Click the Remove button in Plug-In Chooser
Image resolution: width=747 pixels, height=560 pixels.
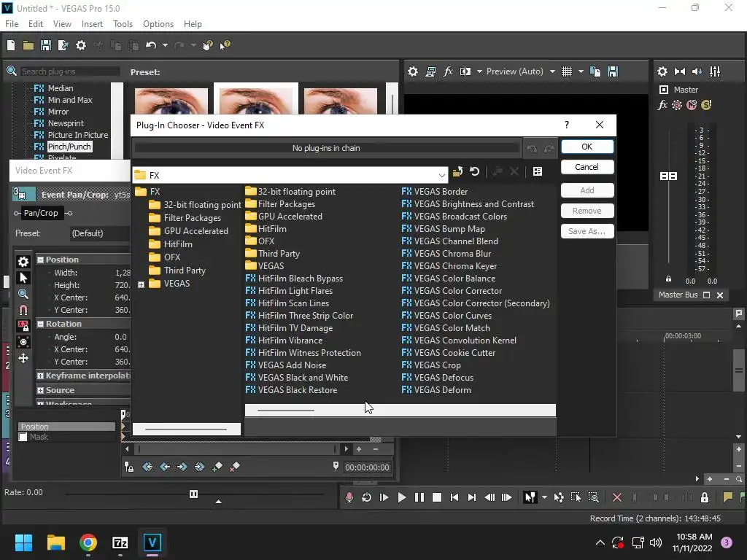click(x=587, y=211)
